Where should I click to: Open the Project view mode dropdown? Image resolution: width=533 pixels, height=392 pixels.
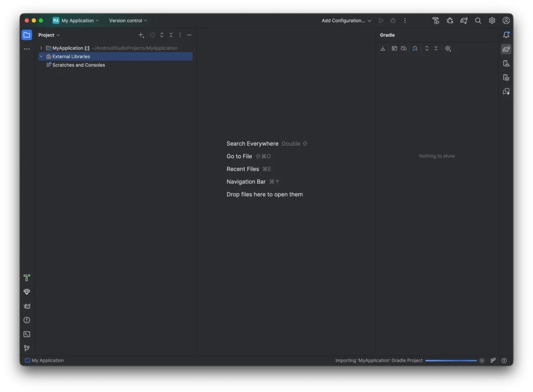(48, 35)
